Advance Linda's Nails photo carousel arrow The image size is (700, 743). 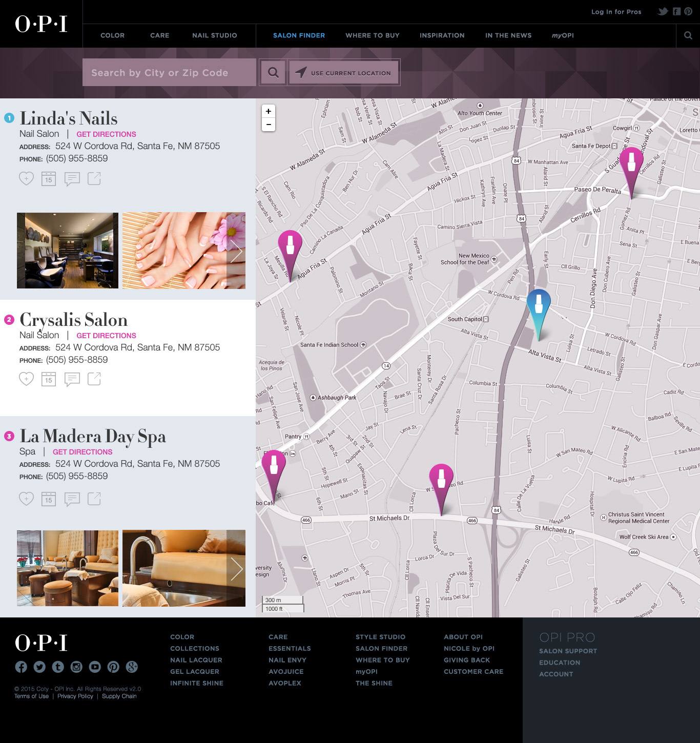coord(236,251)
